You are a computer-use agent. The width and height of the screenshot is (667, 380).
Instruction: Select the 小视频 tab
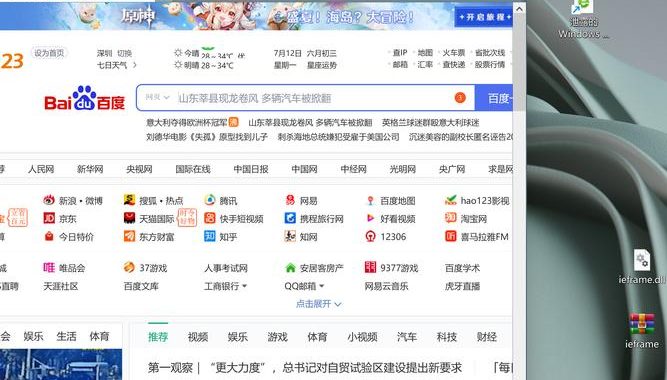362,337
